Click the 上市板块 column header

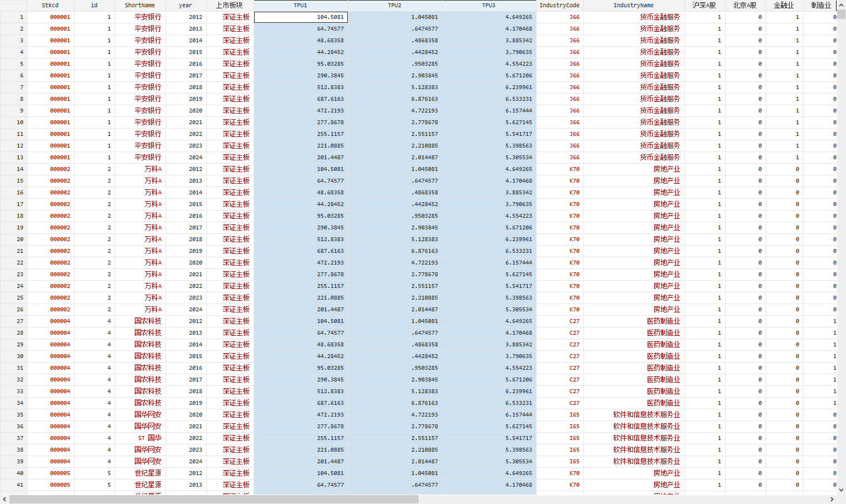click(x=230, y=6)
